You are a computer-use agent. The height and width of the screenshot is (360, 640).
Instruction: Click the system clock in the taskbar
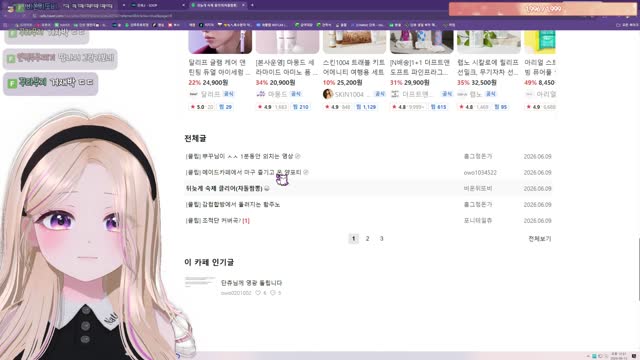pyautogui.click(x=618, y=356)
